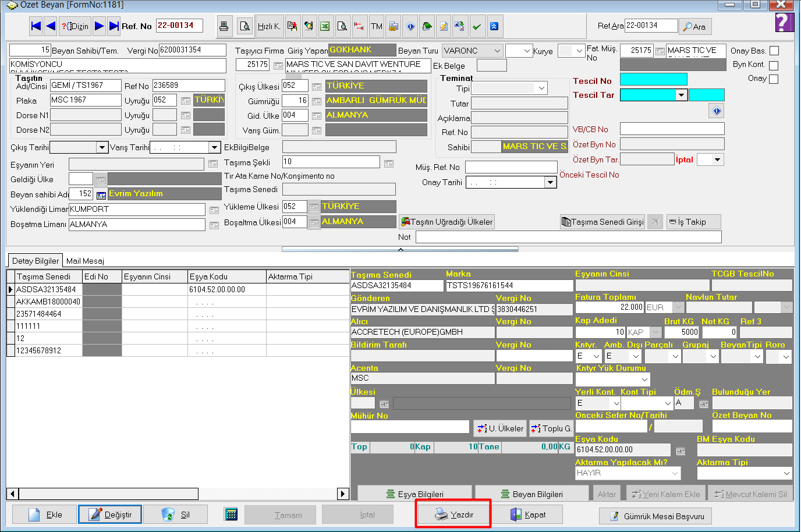Open lookup icon next to Plaka Uyruğu code
This screenshot has height=532, width=801.
(186, 101)
